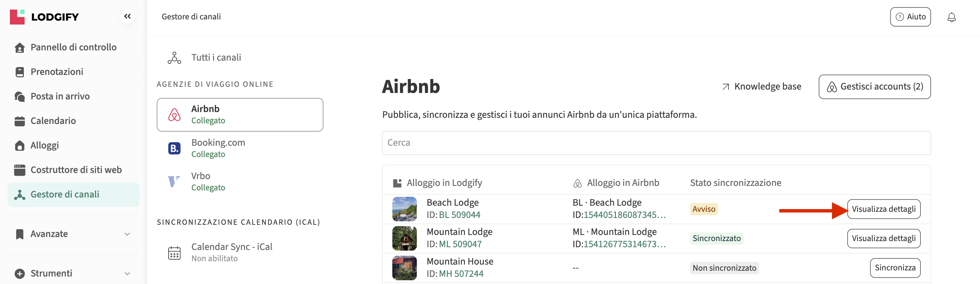
Task: Select Tutti i canali network icon
Action: (174, 58)
